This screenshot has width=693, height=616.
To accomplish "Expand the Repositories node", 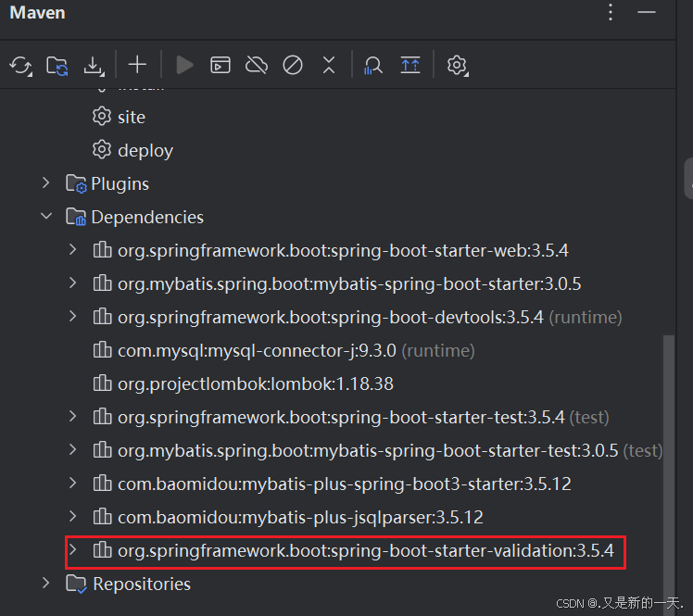I will pyautogui.click(x=46, y=584).
